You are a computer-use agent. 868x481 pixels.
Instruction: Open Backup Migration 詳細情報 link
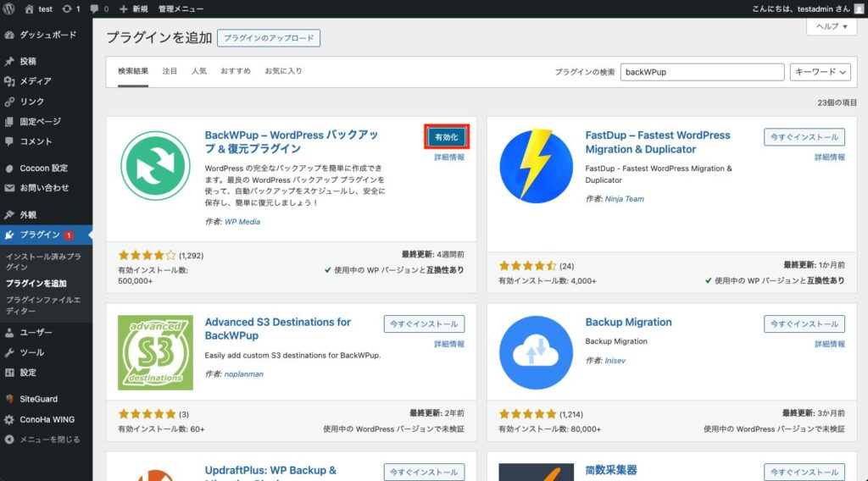coord(830,345)
